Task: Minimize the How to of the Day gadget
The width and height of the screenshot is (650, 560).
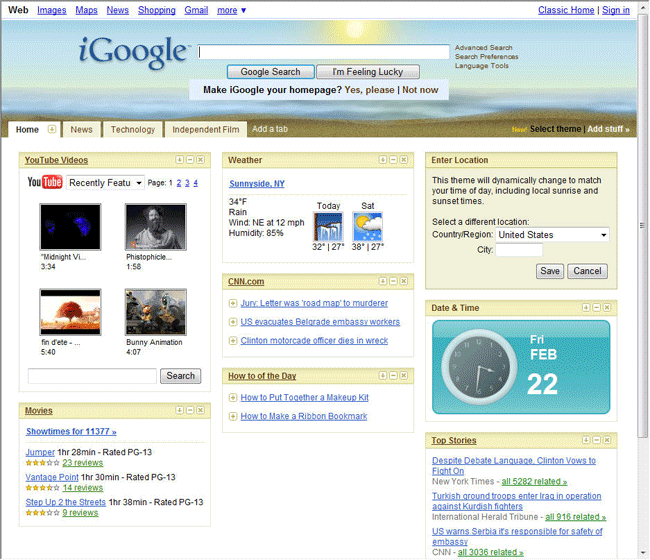Action: [x=393, y=375]
